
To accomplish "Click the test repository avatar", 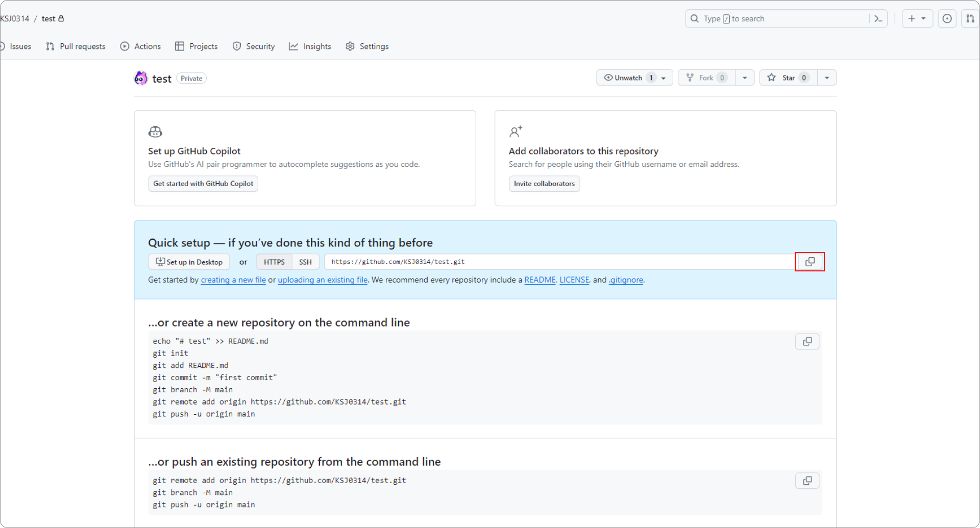I will coord(140,78).
